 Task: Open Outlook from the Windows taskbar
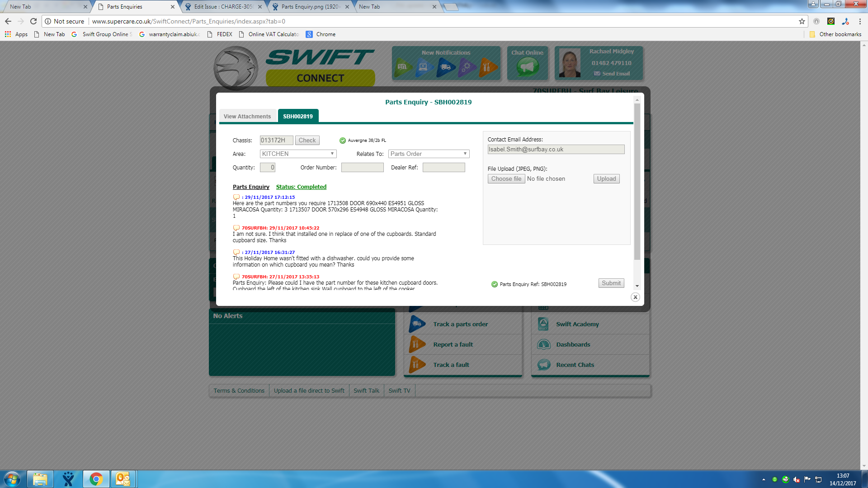point(123,479)
